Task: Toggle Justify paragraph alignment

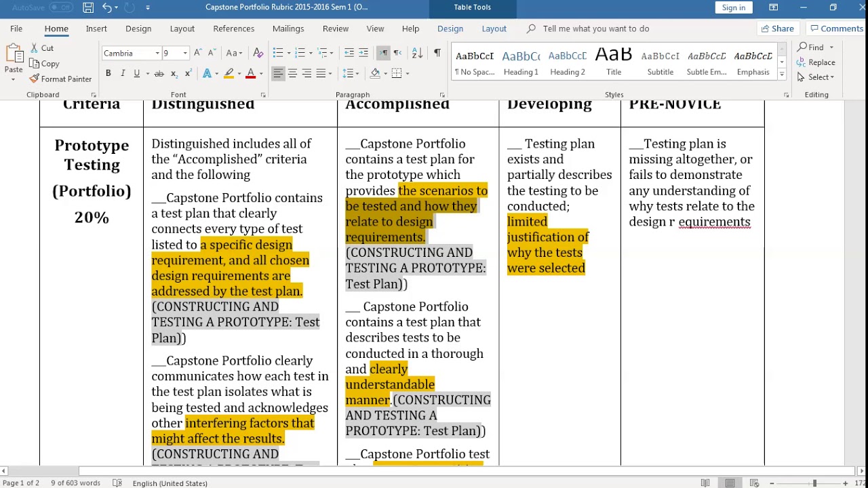Action: click(321, 73)
